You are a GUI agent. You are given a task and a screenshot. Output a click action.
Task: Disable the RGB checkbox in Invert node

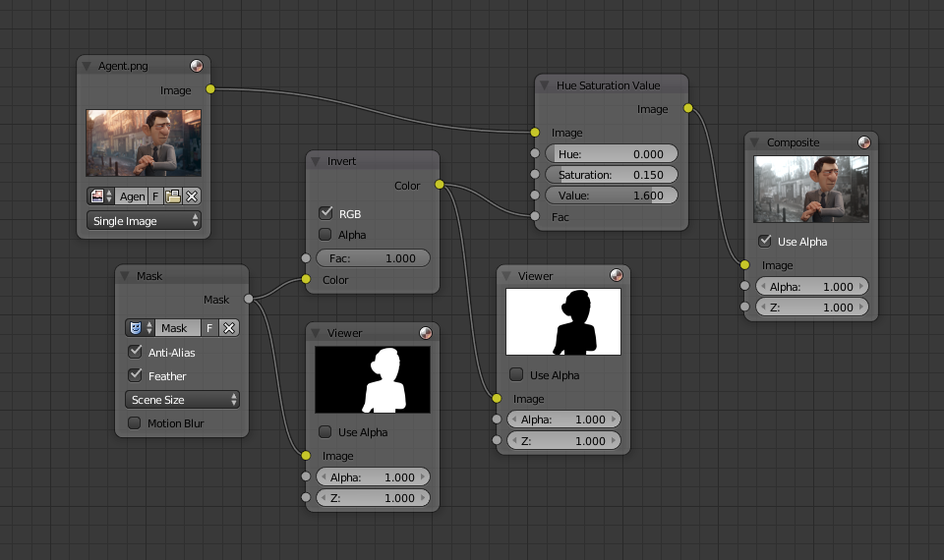[x=325, y=213]
